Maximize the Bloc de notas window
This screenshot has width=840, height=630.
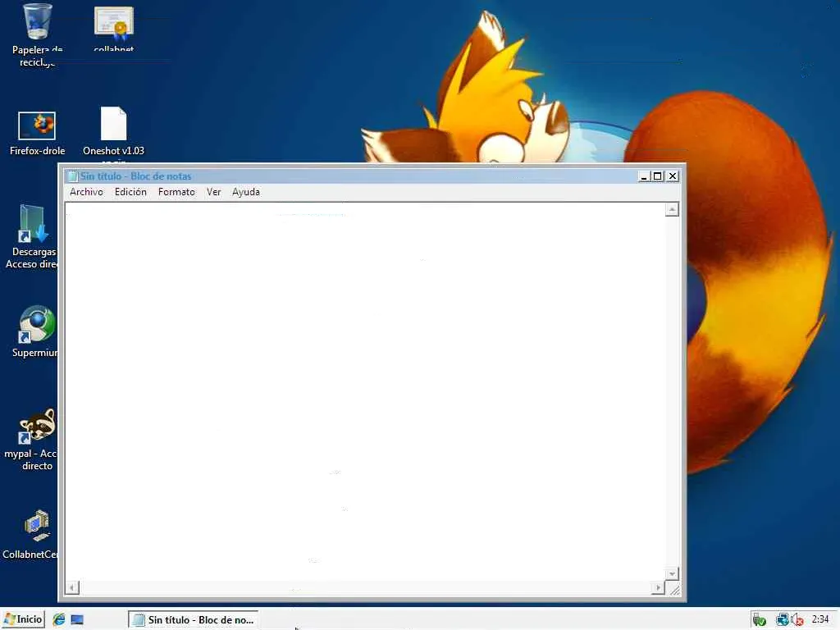click(657, 176)
